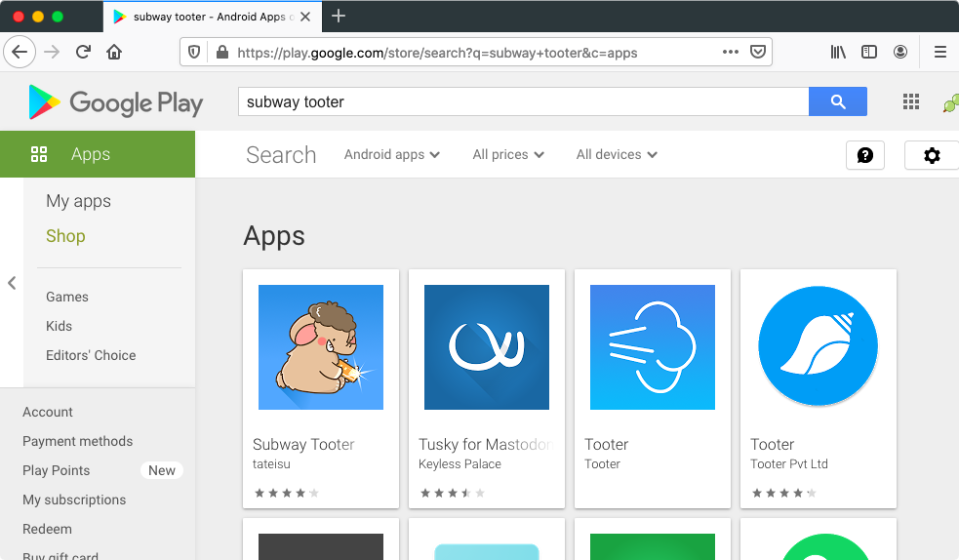Open the settings gear button
959x560 pixels.
tap(932, 155)
